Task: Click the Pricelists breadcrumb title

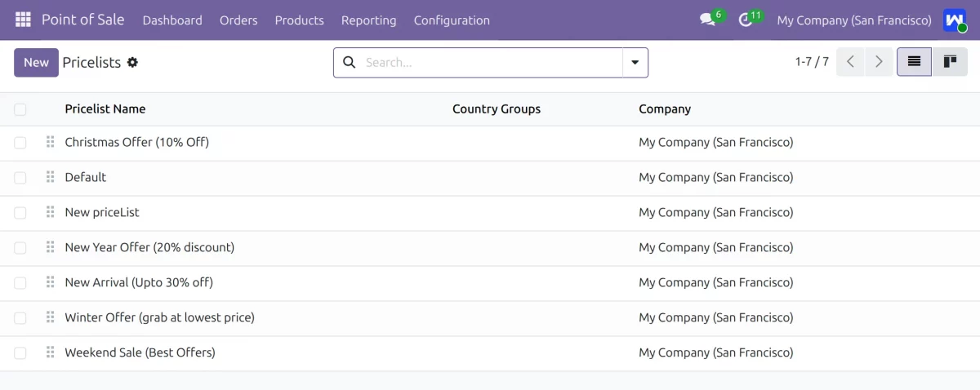Action: 91,62
